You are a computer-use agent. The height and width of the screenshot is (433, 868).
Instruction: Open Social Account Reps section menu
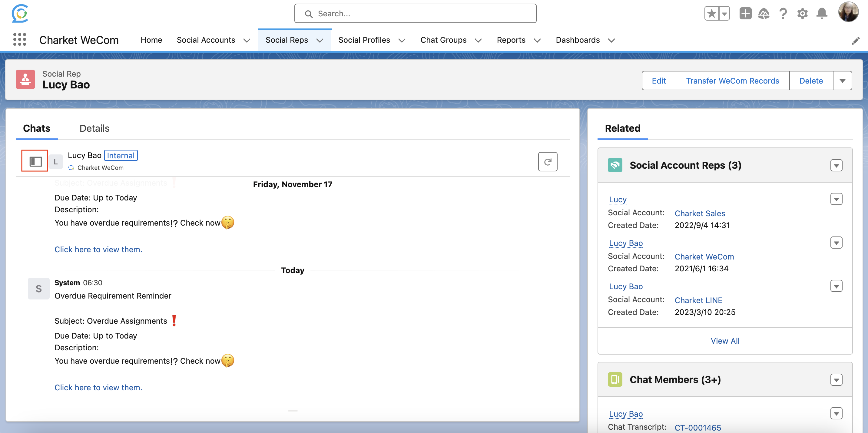(836, 165)
